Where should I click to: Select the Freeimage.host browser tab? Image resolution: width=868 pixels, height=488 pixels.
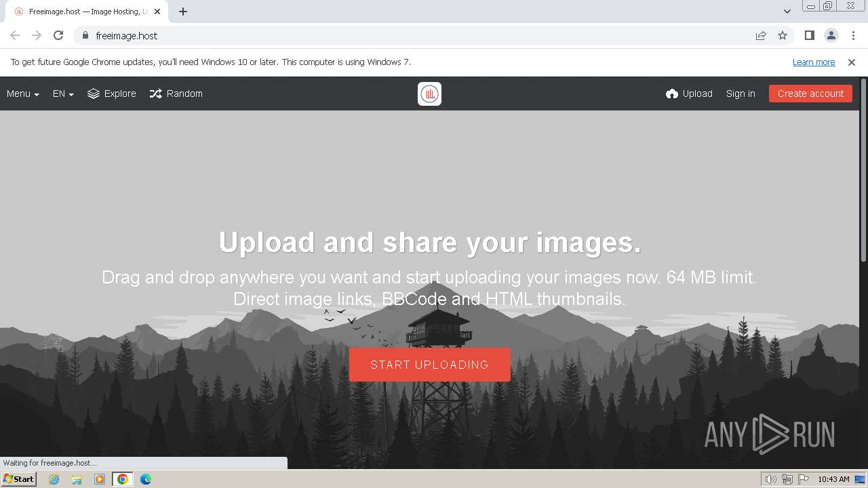pos(87,12)
